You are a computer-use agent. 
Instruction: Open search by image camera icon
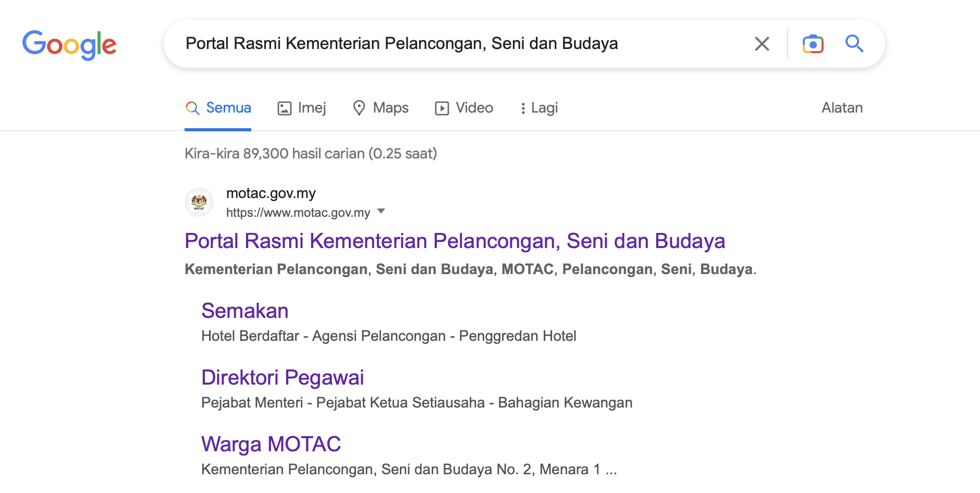click(813, 44)
